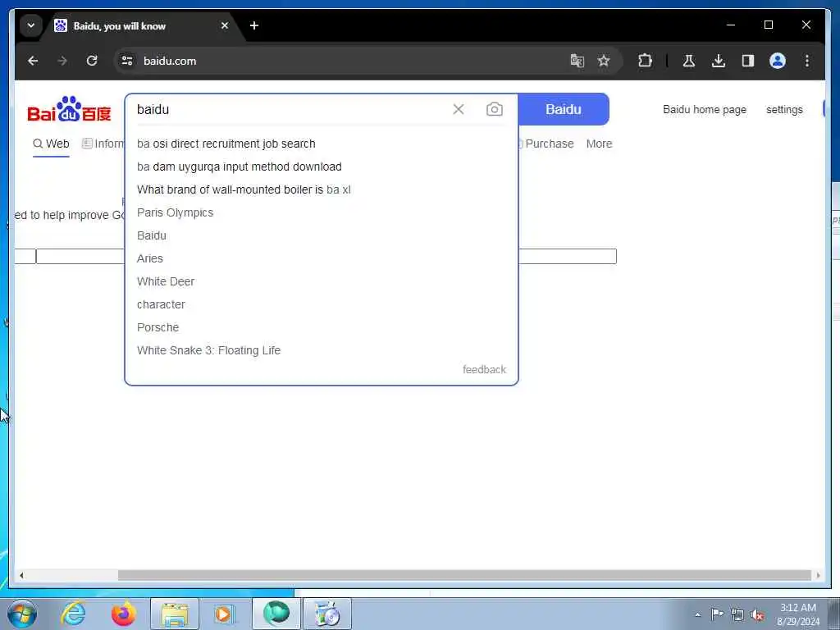Go back using the browser back arrow
The height and width of the screenshot is (630, 840).
[x=33, y=61]
